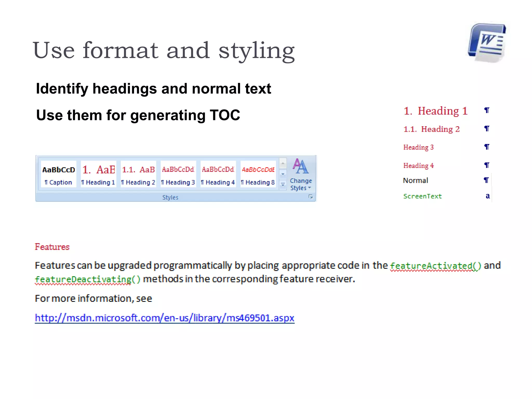
Task: Apply the Heading 2 style
Action: 138,174
